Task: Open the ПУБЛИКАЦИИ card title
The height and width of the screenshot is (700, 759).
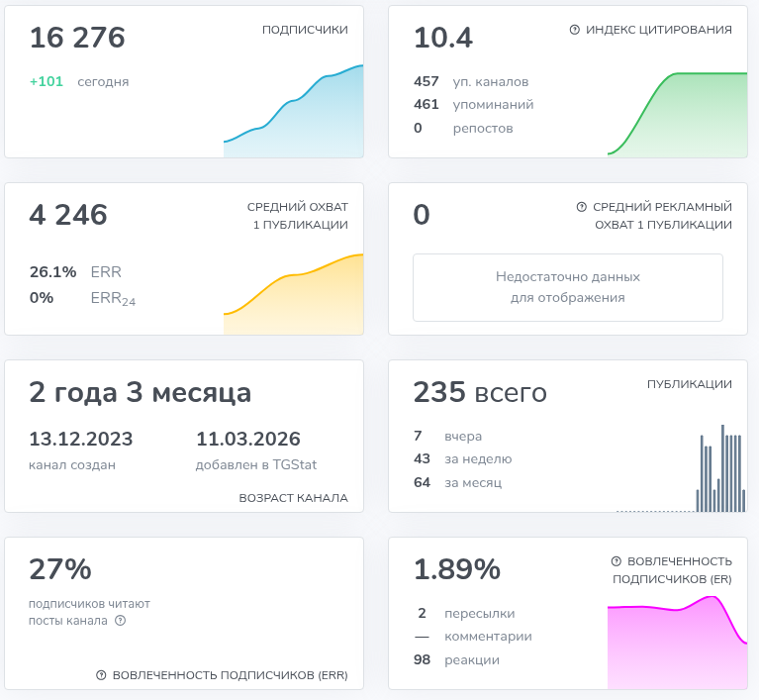Action: (x=689, y=384)
